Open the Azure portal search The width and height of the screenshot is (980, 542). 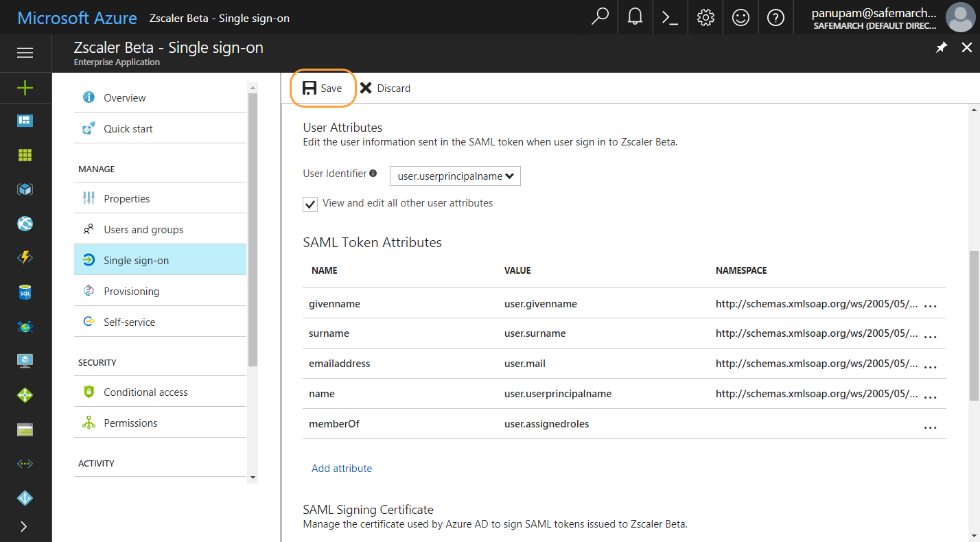click(x=599, y=17)
